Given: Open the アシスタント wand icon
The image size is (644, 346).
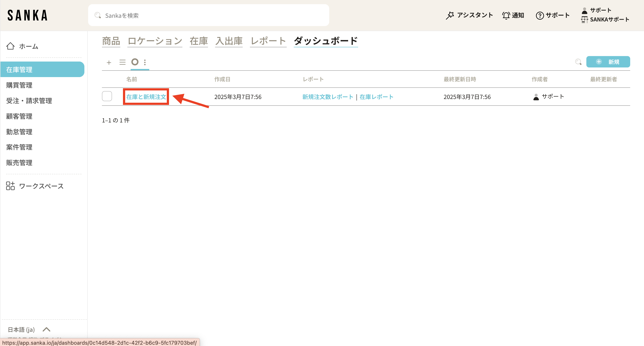Looking at the screenshot, I should click(450, 16).
